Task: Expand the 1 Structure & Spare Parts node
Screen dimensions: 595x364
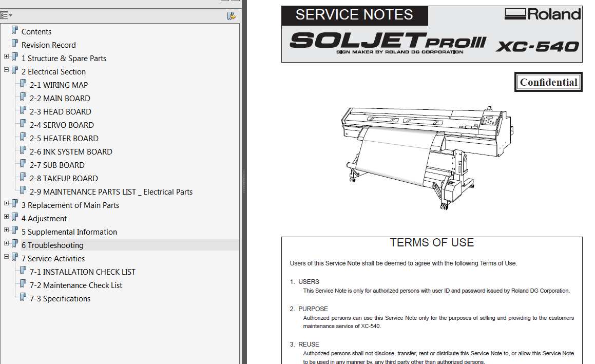Action: point(7,56)
